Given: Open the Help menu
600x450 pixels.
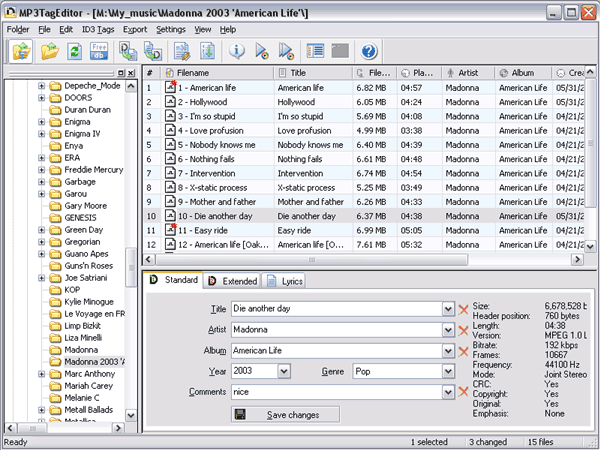Looking at the screenshot, I should [x=228, y=29].
